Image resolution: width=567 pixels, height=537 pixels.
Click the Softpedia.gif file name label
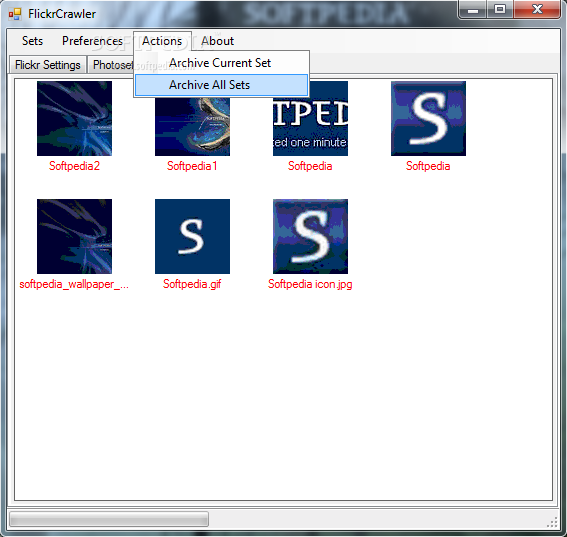192,284
